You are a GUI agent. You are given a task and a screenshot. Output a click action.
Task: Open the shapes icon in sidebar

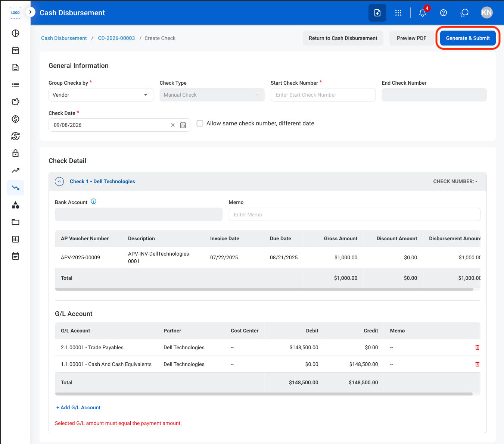click(x=15, y=205)
